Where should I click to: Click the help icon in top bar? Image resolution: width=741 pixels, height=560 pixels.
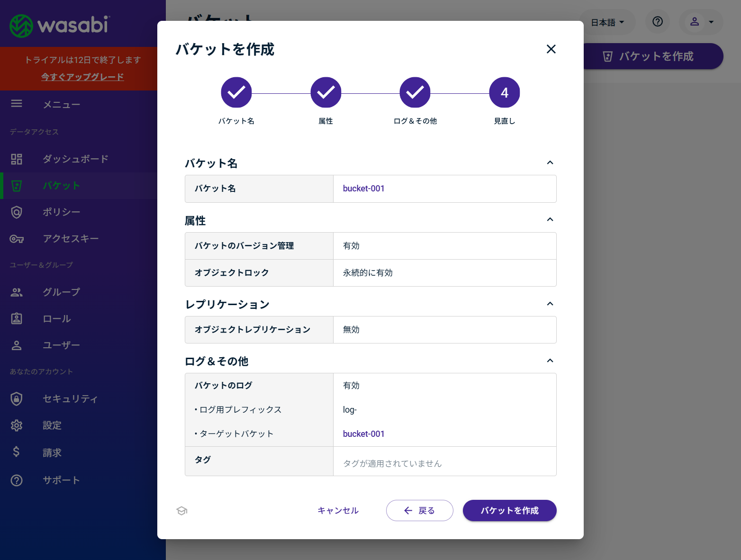click(658, 21)
